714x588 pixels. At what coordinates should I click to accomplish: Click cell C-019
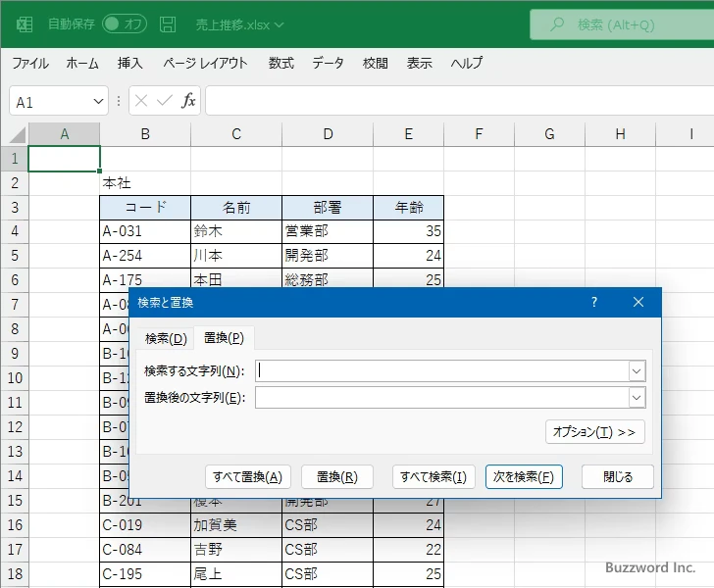click(145, 525)
